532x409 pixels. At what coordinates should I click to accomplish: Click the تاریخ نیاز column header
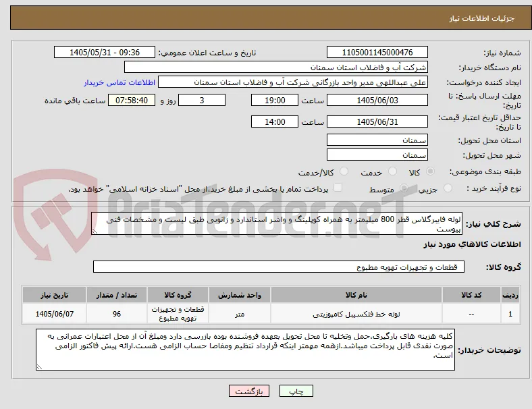point(54,295)
